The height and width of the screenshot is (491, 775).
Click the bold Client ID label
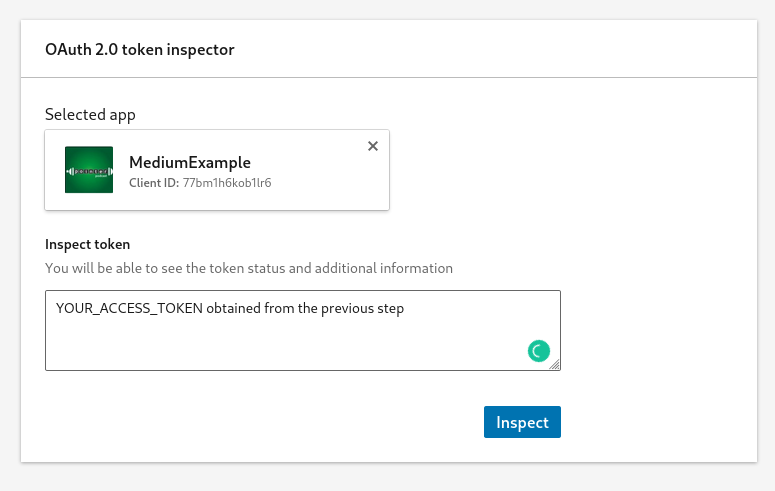click(154, 184)
